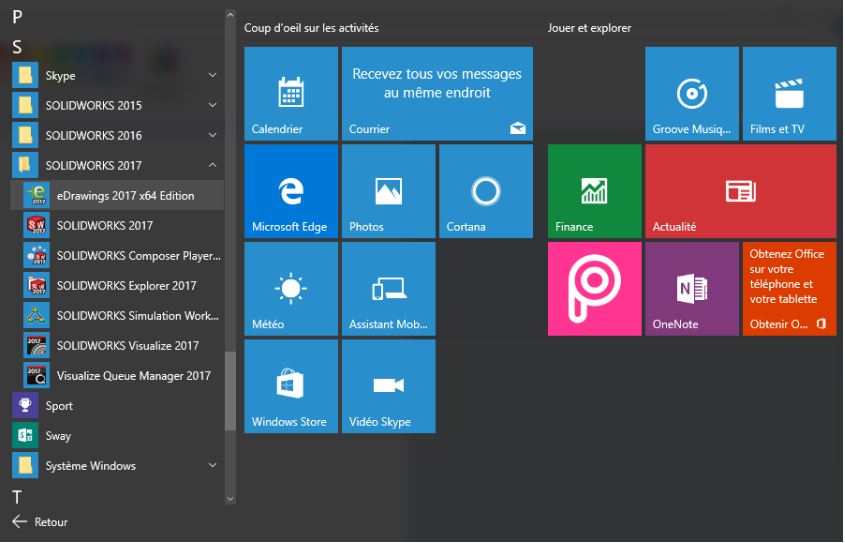Launch SOLIDWORKS 2017 application

(117, 226)
